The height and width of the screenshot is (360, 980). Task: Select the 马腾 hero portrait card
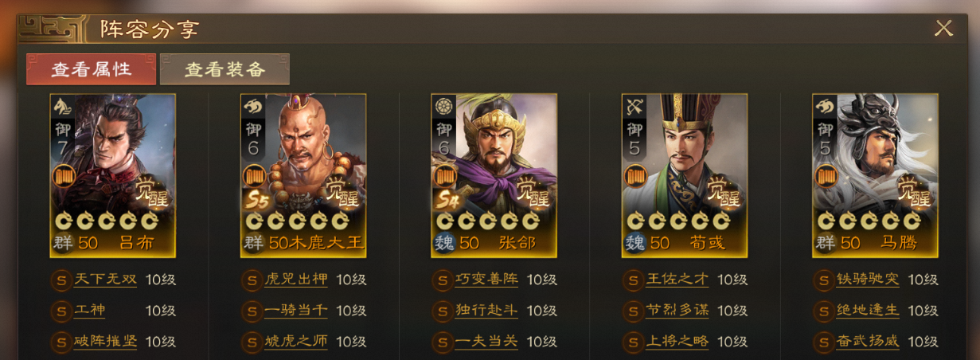tap(875, 175)
